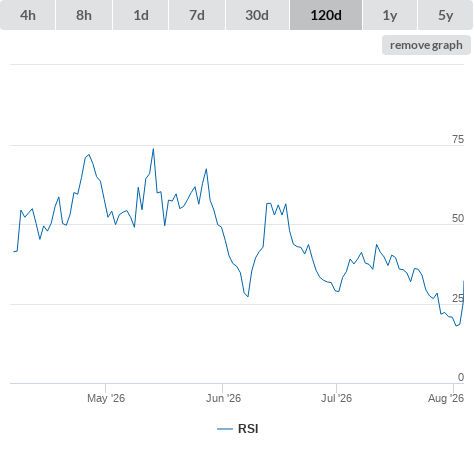The image size is (474, 455).
Task: Click the 0 y-axis label
Action: (461, 377)
